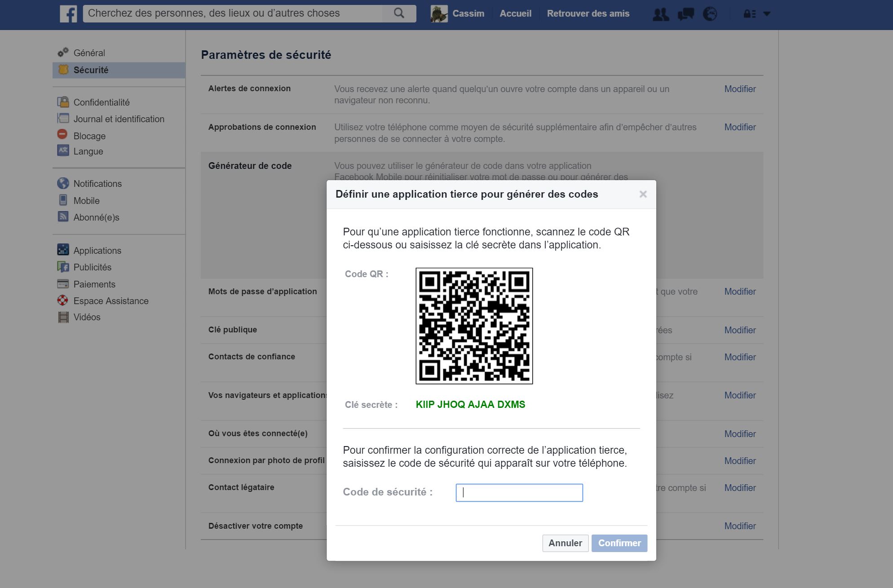
Task: Click the notifications globe in top bar
Action: 710,13
